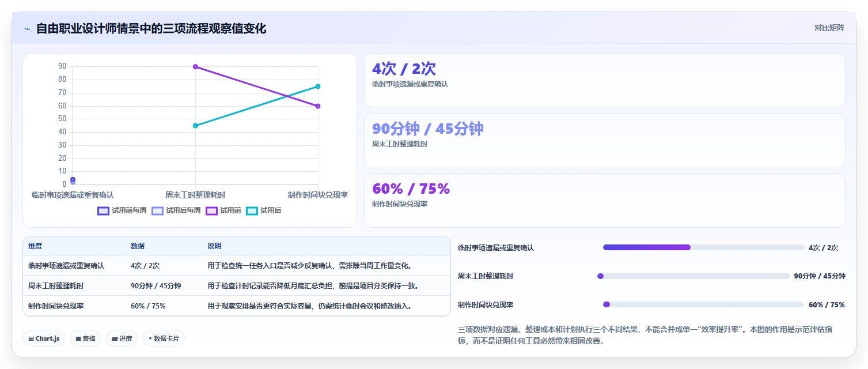
Task: Select the 4次 / 2次 data card
Action: click(605, 80)
